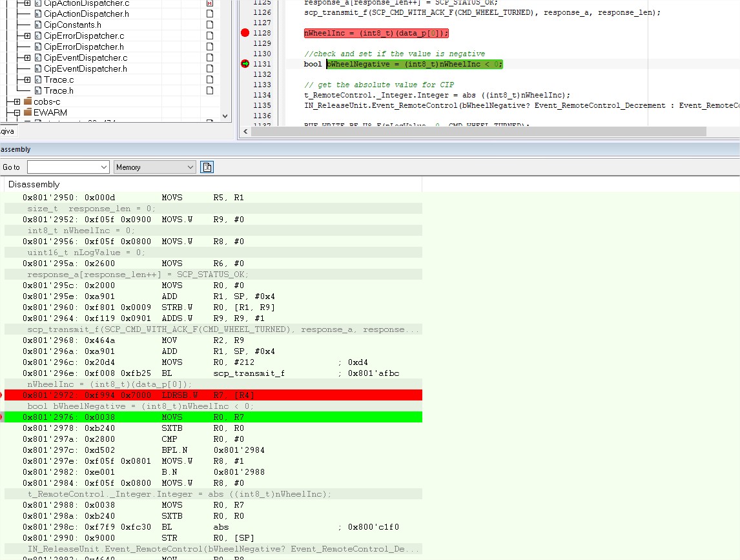This screenshot has width=740, height=560.
Task: Select CipEventDispatcher.c in the file tree
Action: point(85,57)
